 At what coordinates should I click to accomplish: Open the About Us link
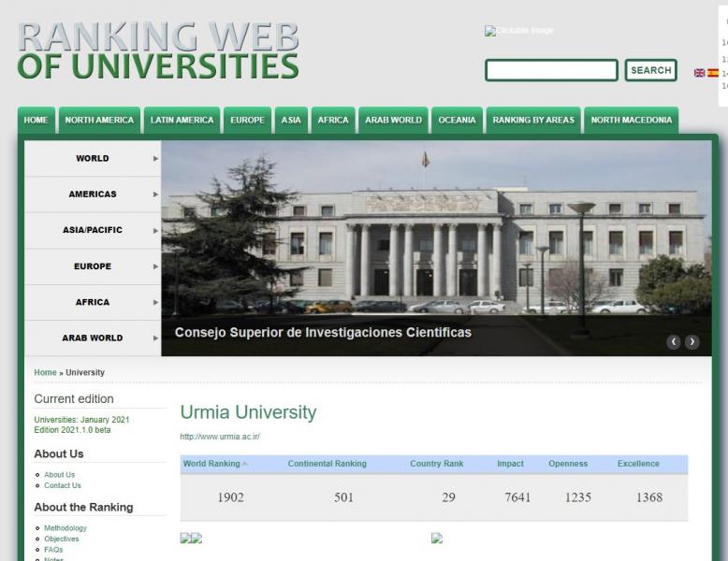coord(60,475)
